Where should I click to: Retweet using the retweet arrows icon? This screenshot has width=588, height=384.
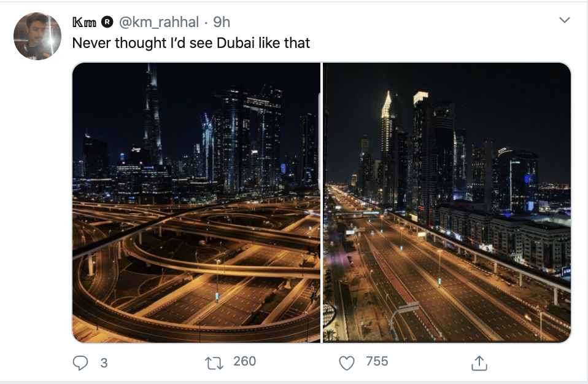tap(214, 363)
